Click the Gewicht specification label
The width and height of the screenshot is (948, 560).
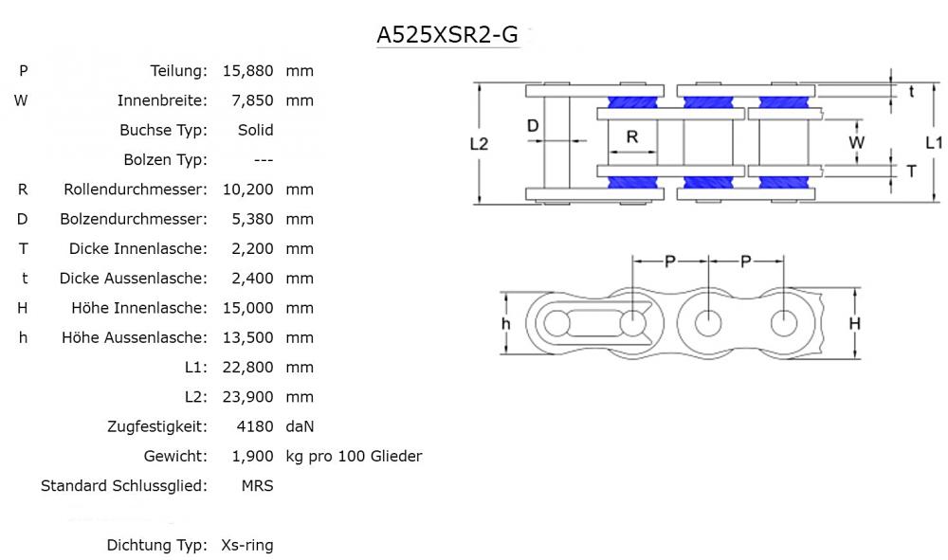pos(175,456)
